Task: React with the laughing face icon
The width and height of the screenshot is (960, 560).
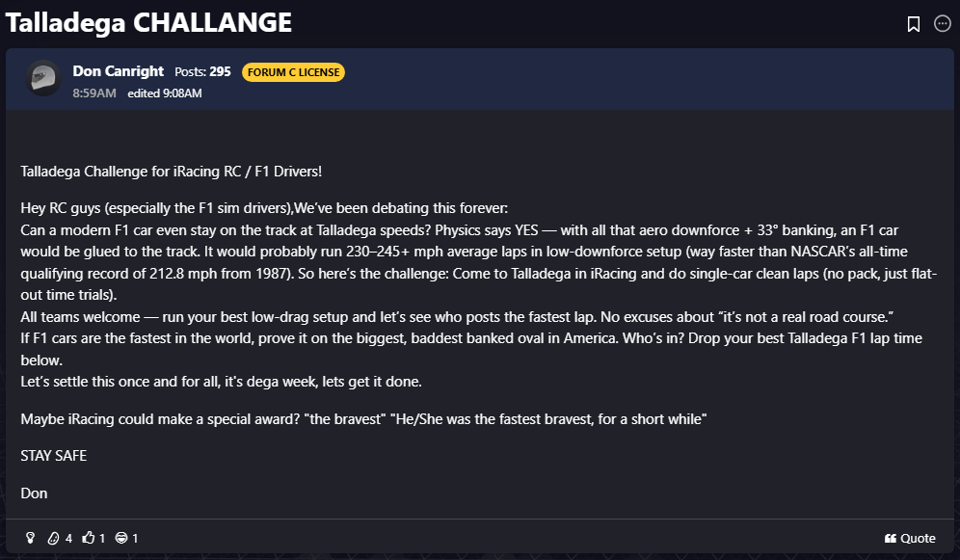Action: pos(121,538)
